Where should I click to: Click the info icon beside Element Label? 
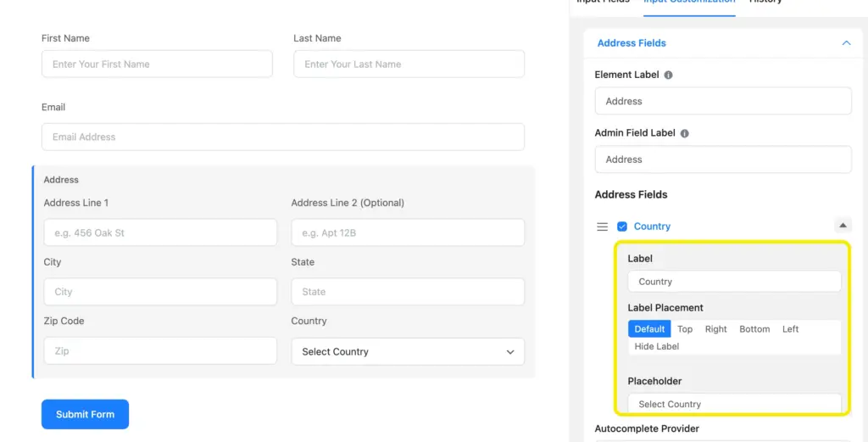tap(669, 75)
